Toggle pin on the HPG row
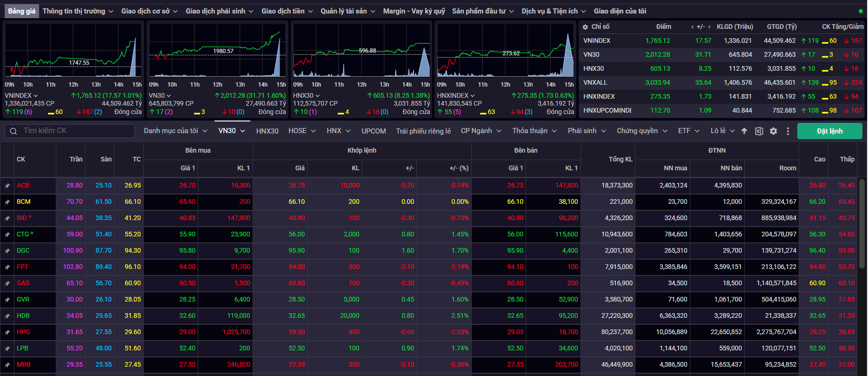Viewport: 868px width, 376px height. pyautogui.click(x=7, y=332)
